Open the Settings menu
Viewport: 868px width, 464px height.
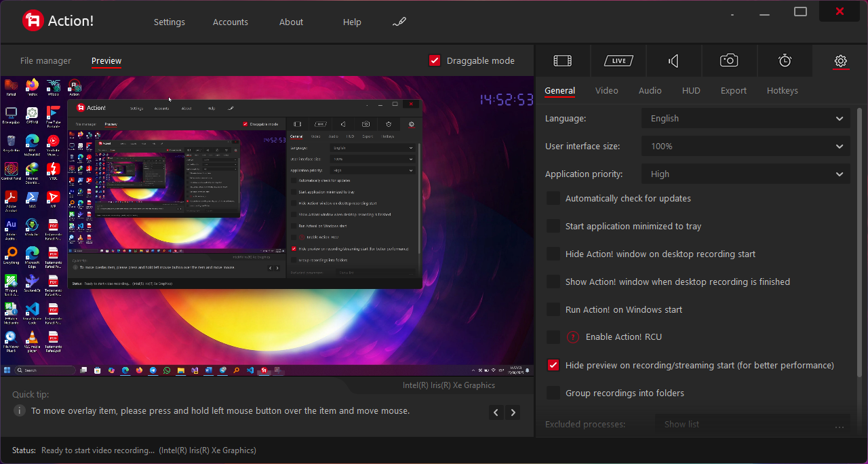pos(170,22)
